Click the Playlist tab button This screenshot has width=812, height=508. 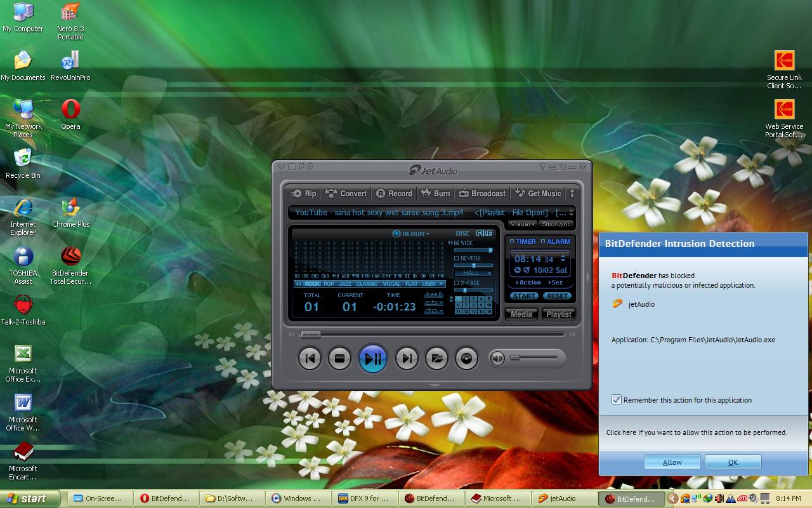click(558, 314)
